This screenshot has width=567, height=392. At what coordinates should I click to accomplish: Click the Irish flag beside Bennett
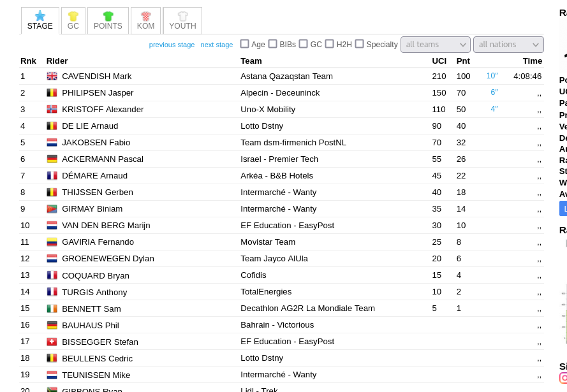[x=52, y=309]
